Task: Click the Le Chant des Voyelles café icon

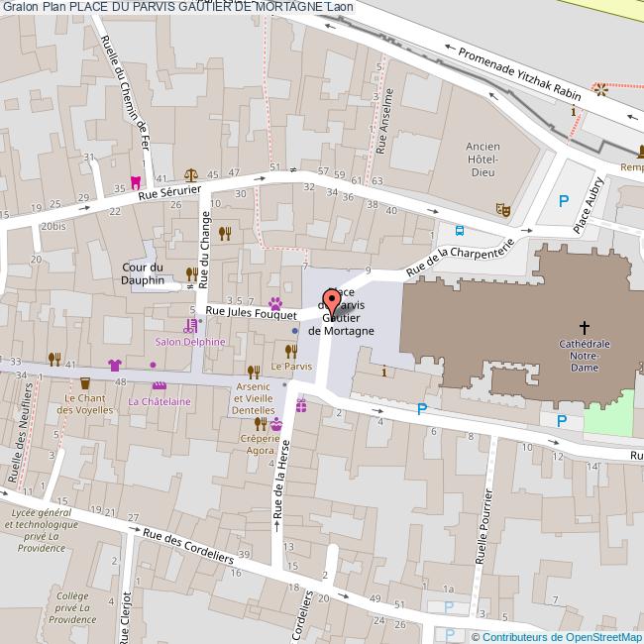Action: (x=85, y=383)
